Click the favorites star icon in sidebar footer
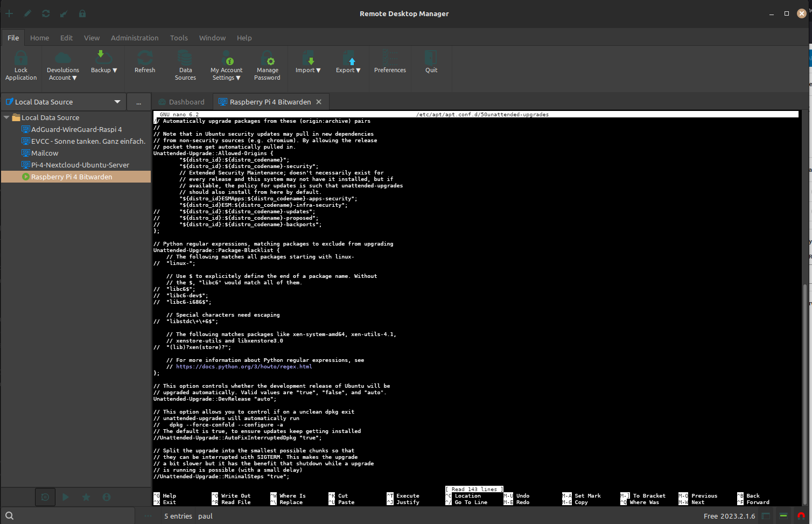Viewport: 812px width, 524px height. coord(86,497)
